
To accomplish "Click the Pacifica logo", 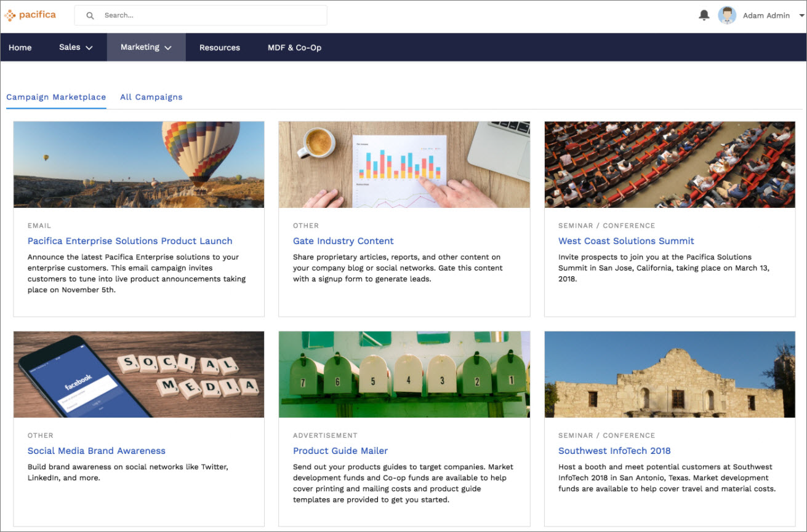I will coord(30,15).
